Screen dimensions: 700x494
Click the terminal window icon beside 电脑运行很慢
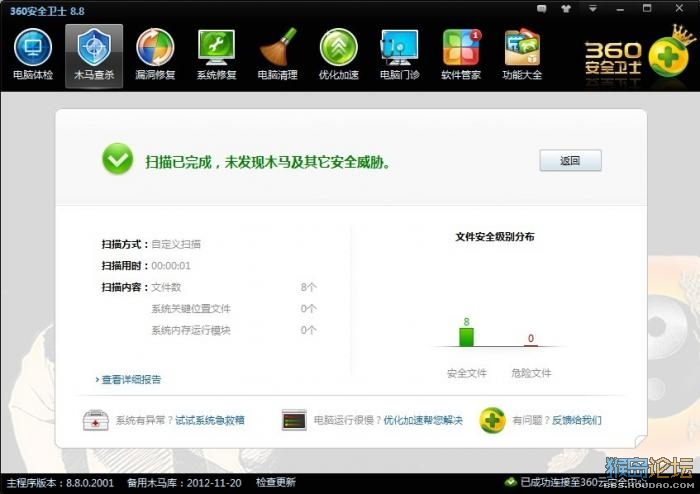294,420
